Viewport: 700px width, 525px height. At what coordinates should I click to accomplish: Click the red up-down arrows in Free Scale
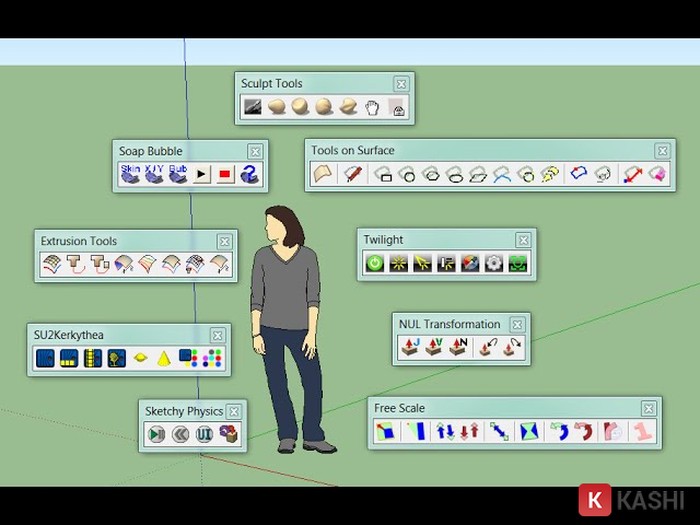point(469,432)
